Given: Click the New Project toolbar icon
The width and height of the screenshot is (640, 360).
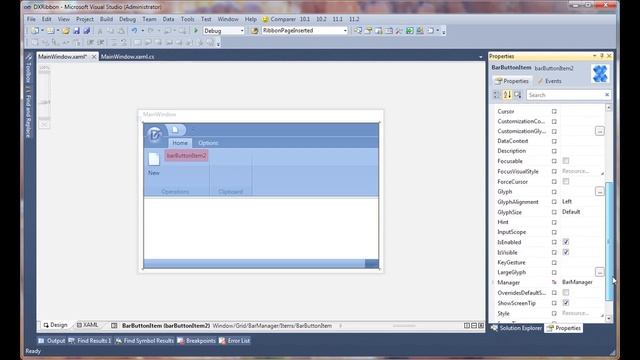Looking at the screenshot, I should [x=35, y=31].
